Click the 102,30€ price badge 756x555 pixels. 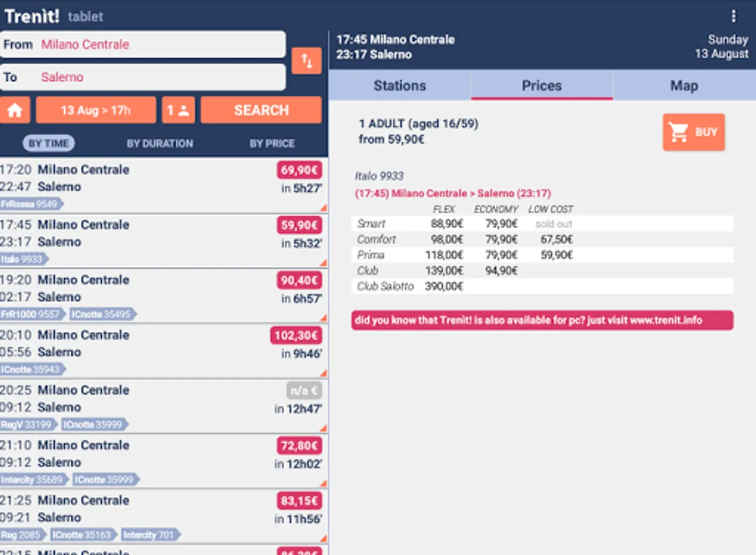(296, 335)
